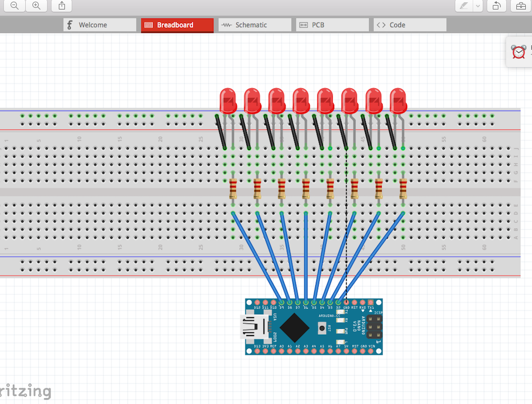Click the Arduino ICSP header

(374, 327)
